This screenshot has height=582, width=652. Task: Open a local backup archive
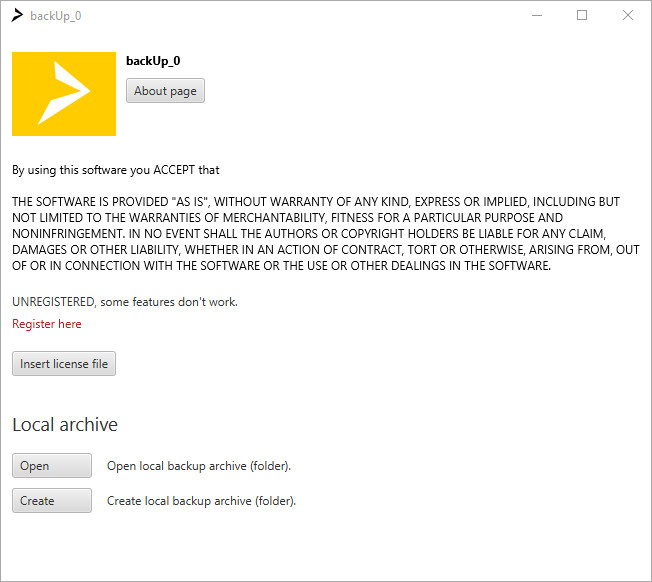coord(52,466)
